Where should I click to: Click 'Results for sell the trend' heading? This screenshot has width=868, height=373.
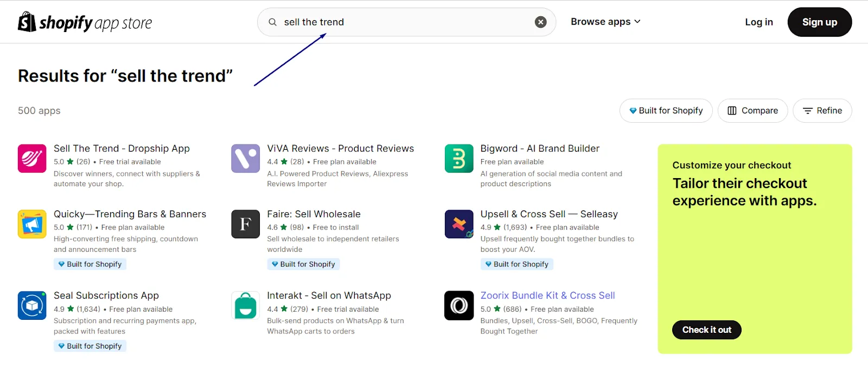(x=125, y=76)
